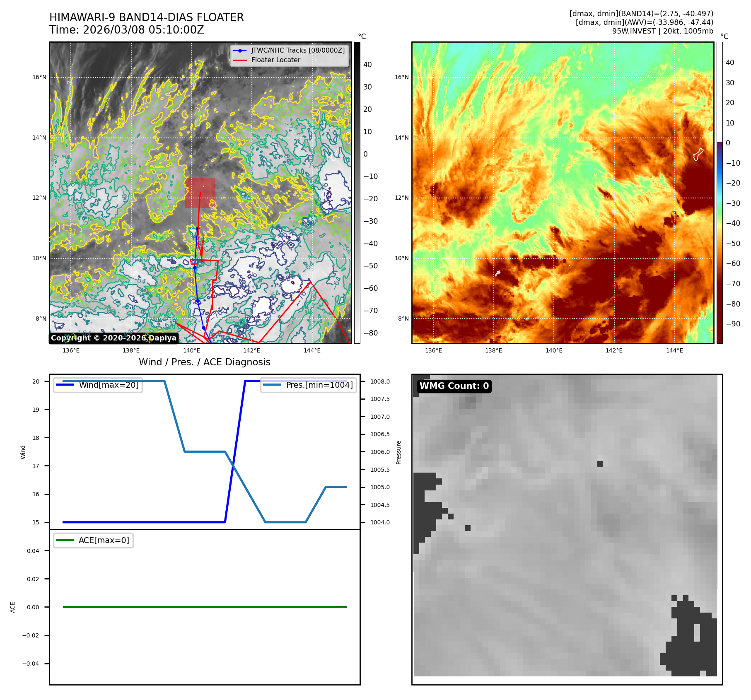Viewport: 751px width, 700px height.
Task: Click the red line sample beside Floater Locater
Action: [x=240, y=60]
